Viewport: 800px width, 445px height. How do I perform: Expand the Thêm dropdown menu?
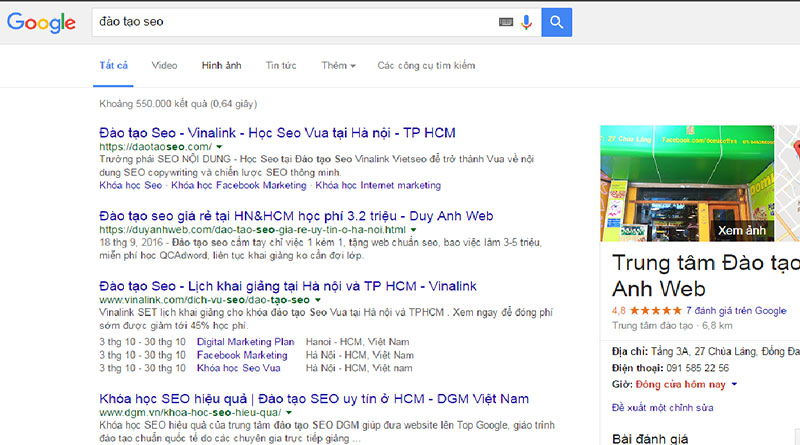(338, 65)
